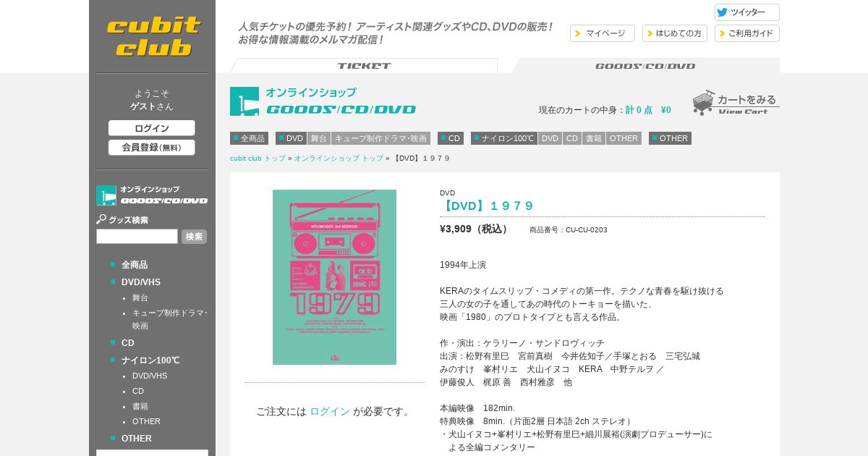Screen dimensions: 868x456
Task: Click sidebar online shop GOODS/CD/DVD banner
Action: pos(152,195)
